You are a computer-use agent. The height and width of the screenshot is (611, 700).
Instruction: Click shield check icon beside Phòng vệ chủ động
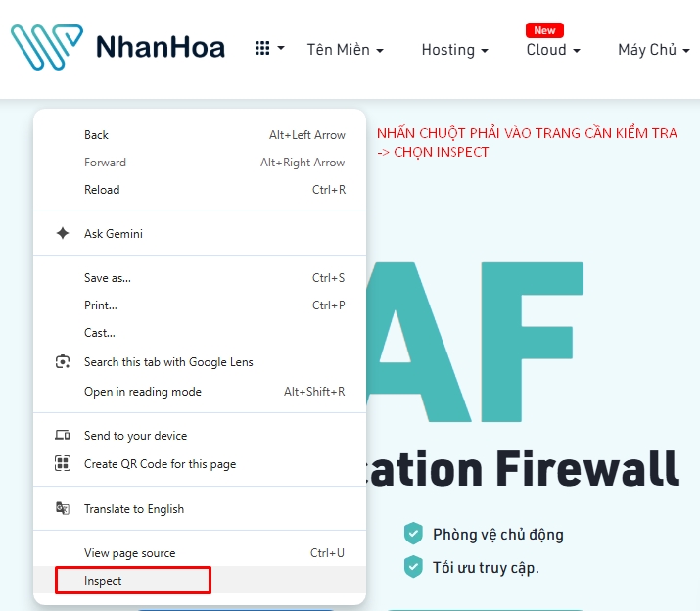tap(413, 534)
